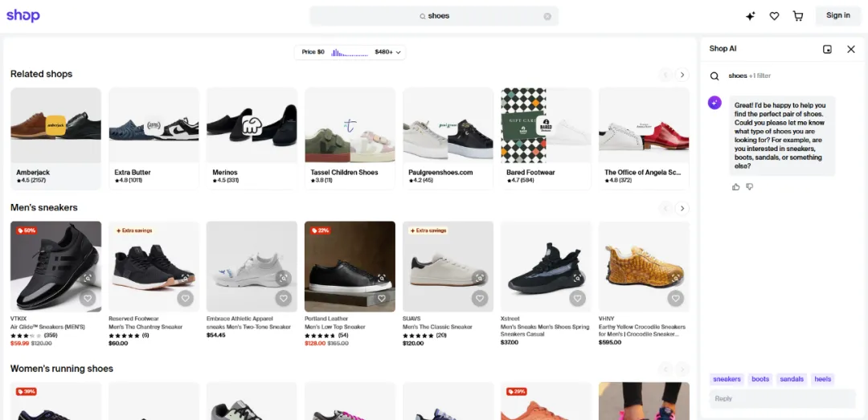Open Tassel Children Shoes shop
The width and height of the screenshot is (868, 420).
(x=350, y=138)
